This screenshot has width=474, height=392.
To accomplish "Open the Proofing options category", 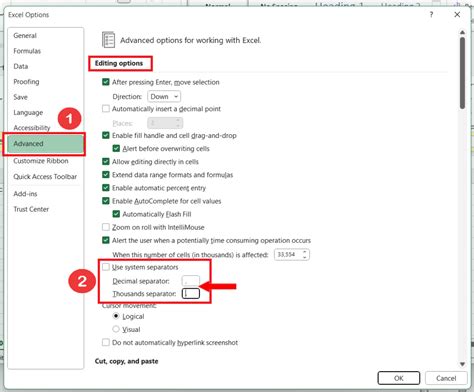I will click(x=26, y=82).
